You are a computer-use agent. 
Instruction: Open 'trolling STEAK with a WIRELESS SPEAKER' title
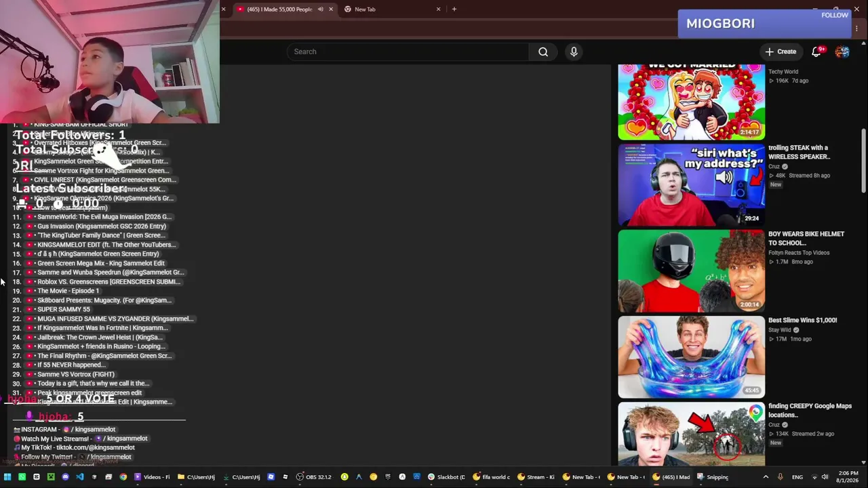799,152
